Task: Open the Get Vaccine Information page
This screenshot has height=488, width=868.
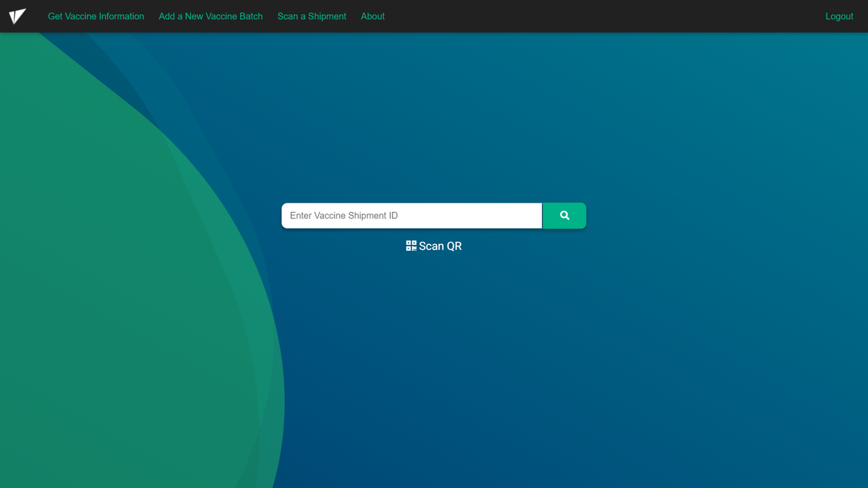Action: click(x=96, y=16)
